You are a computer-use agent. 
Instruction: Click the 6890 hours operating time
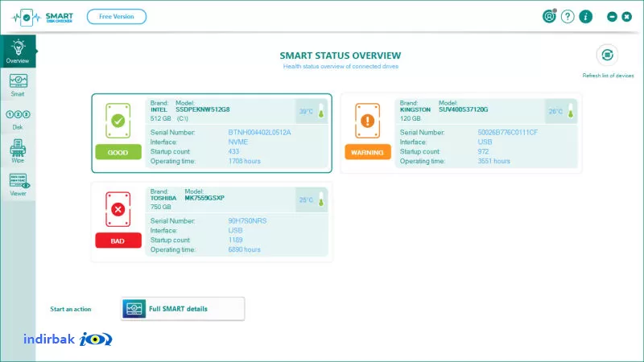(x=245, y=249)
